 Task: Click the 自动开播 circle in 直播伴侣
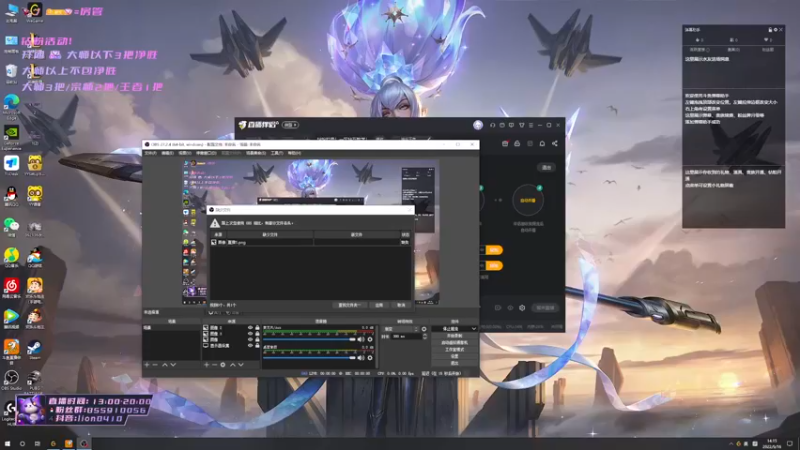(x=528, y=200)
